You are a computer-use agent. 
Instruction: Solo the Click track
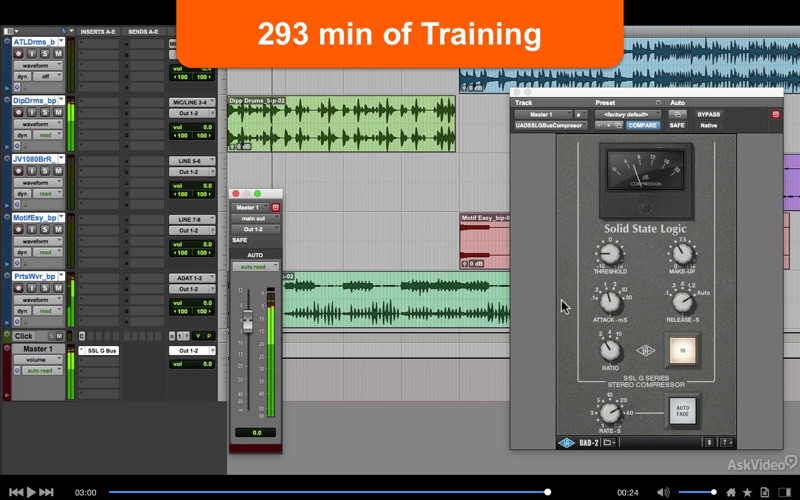click(x=51, y=336)
